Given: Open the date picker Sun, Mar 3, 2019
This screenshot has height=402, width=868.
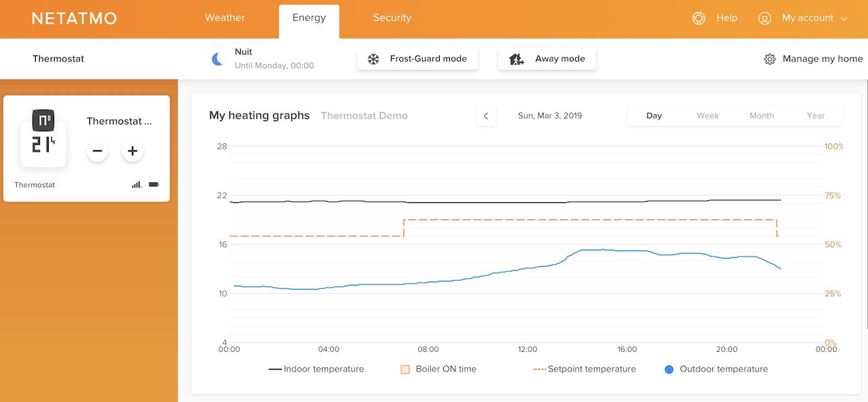Looking at the screenshot, I should click(549, 116).
